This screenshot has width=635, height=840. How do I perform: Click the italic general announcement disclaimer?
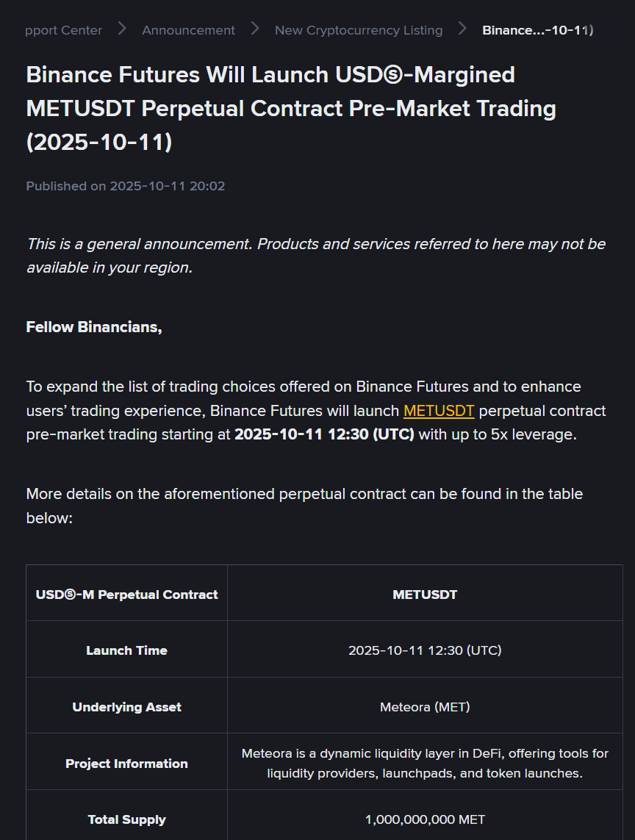tap(316, 255)
